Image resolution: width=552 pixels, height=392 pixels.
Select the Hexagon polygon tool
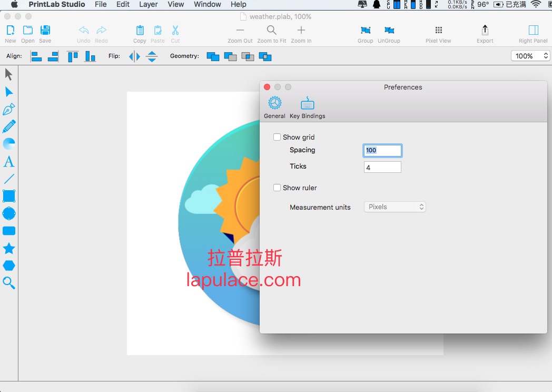(x=9, y=266)
